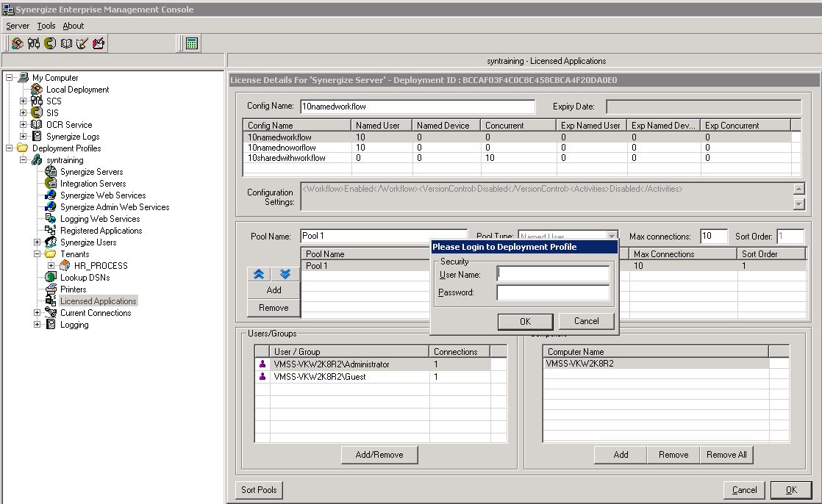The width and height of the screenshot is (822, 504).
Task: Select the Deployment Profiles folder icon
Action: click(x=23, y=148)
